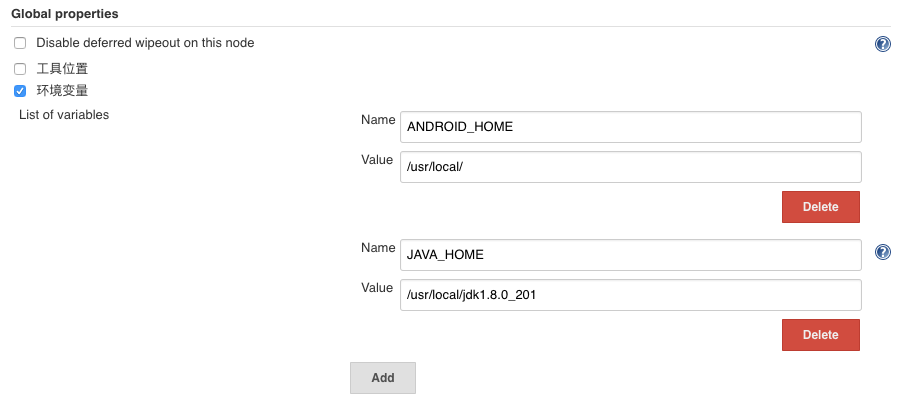Click the 工具位置 label text
This screenshot has height=407, width=906.
click(x=62, y=69)
